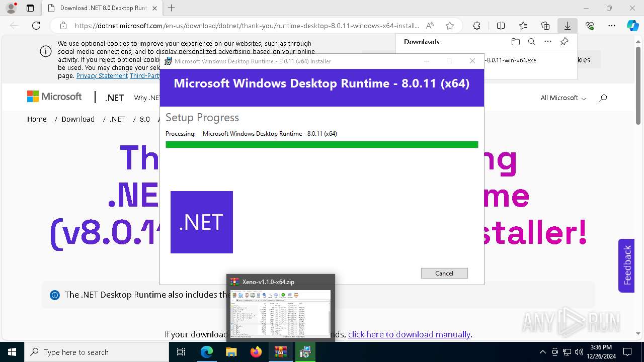Click the taskbar search box

[97, 352]
